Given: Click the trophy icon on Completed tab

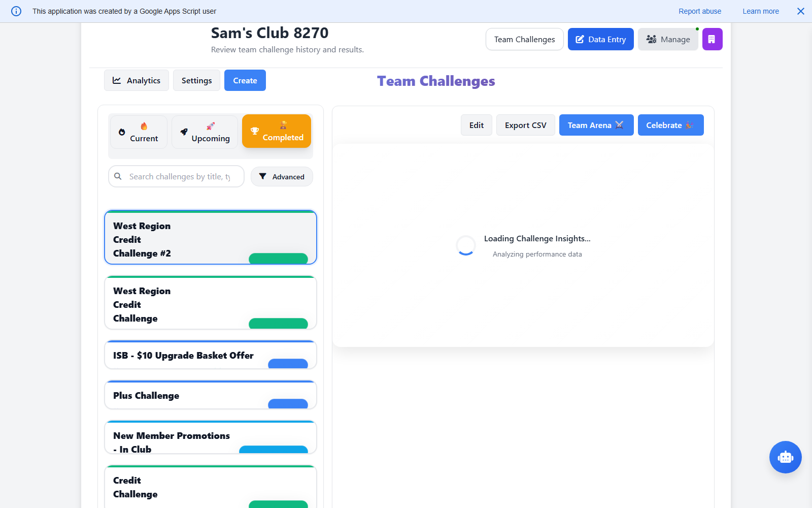Looking at the screenshot, I should [255, 131].
